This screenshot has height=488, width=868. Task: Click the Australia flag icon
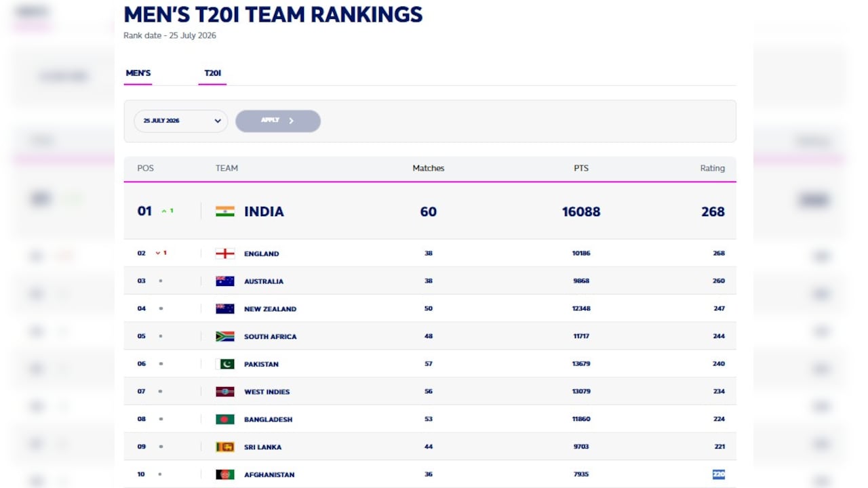225,281
